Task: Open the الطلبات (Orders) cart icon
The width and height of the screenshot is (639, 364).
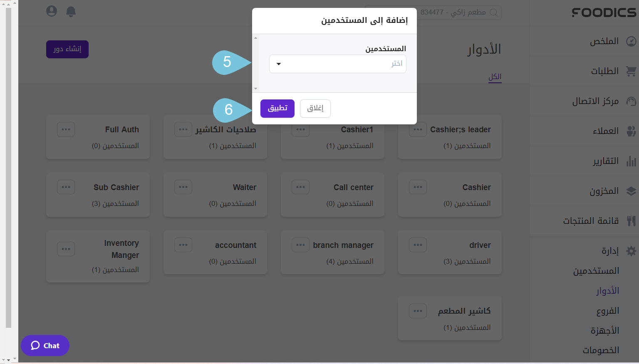Action: point(632,71)
